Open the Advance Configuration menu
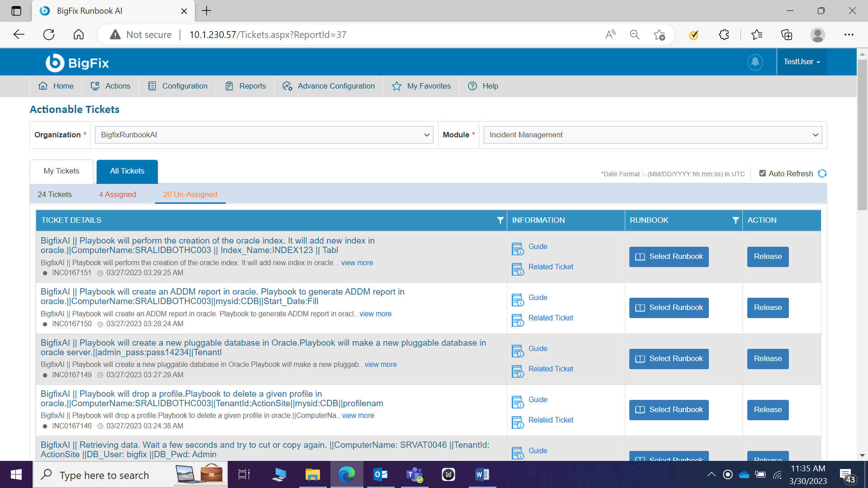Screen dimensions: 868x488 329,86
